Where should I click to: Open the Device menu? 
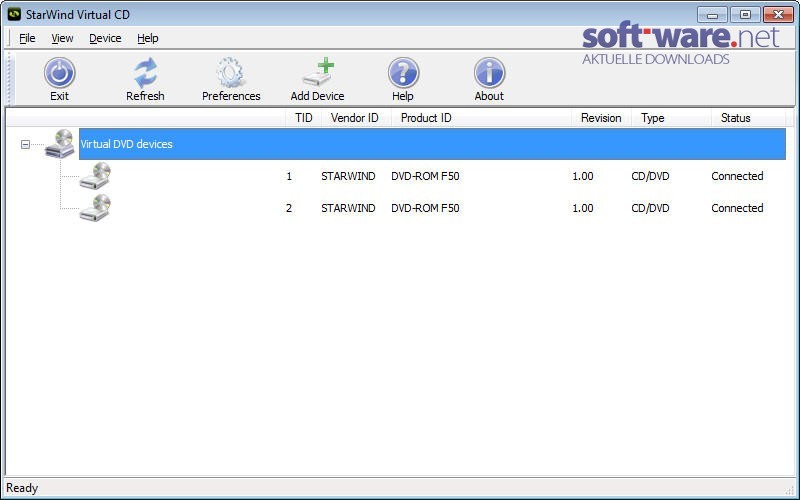105,38
